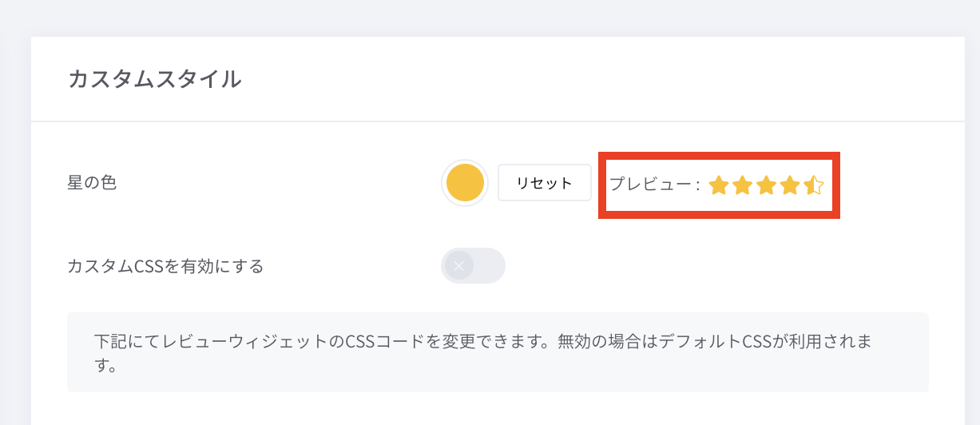The width and height of the screenshot is (980, 425).
Task: Select the fourth filled preview star
Action: [790, 186]
